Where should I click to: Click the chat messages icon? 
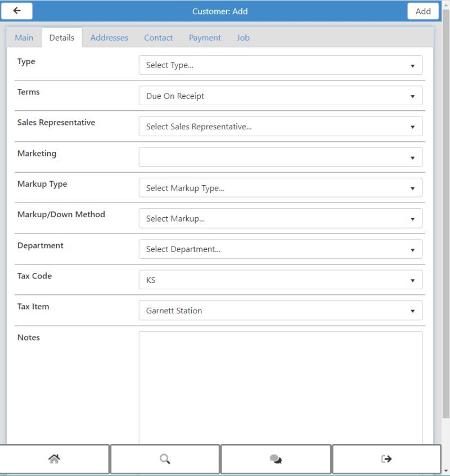276,459
